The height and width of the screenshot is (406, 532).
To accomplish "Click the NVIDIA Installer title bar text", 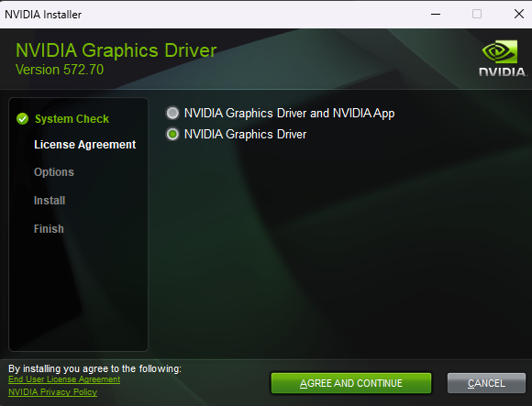I will coord(43,15).
